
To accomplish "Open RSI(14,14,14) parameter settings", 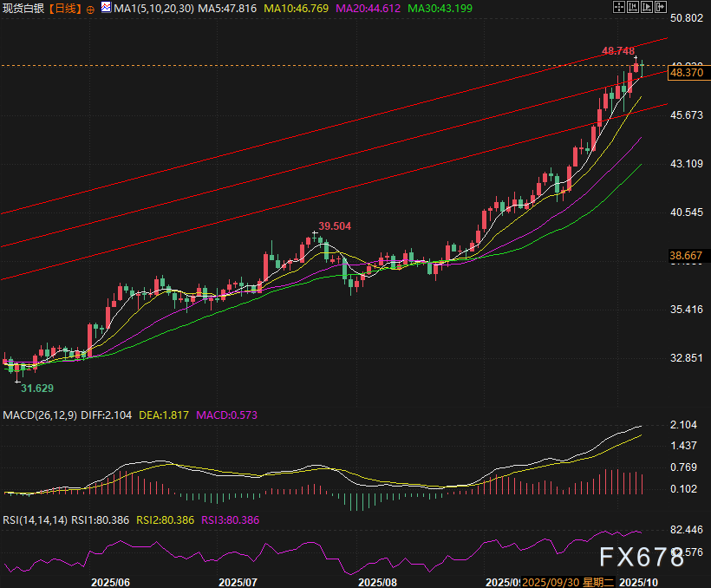I will click(x=35, y=519).
